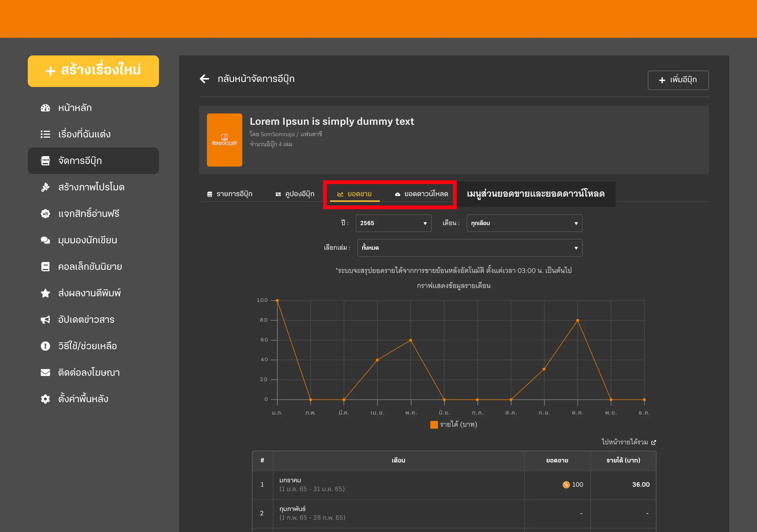This screenshot has height=532, width=757.
Task: Switch to the คูปองอีบุ๊ก tab
Action: click(x=295, y=194)
